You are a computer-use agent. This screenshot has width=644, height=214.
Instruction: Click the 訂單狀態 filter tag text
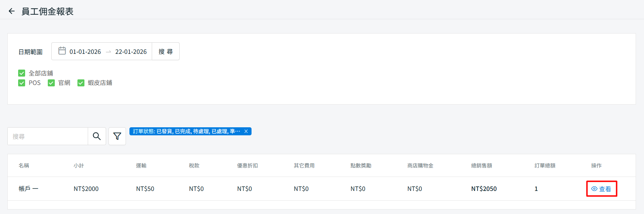[x=186, y=131]
